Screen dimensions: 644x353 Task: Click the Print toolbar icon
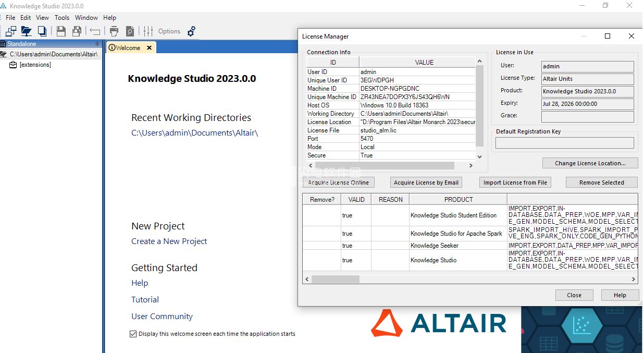click(x=114, y=31)
